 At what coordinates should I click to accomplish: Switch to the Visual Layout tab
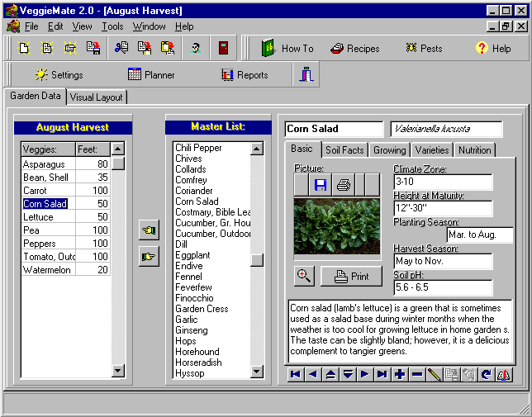(x=96, y=97)
